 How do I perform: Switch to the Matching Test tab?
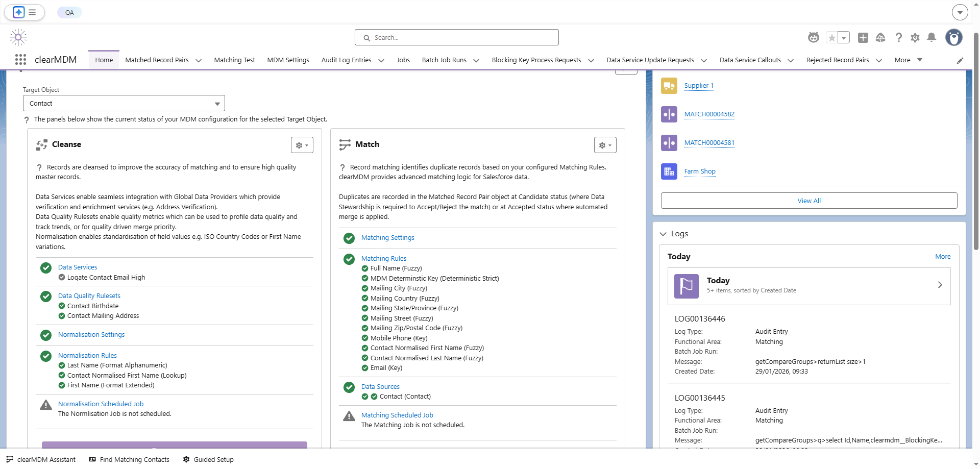(x=234, y=60)
